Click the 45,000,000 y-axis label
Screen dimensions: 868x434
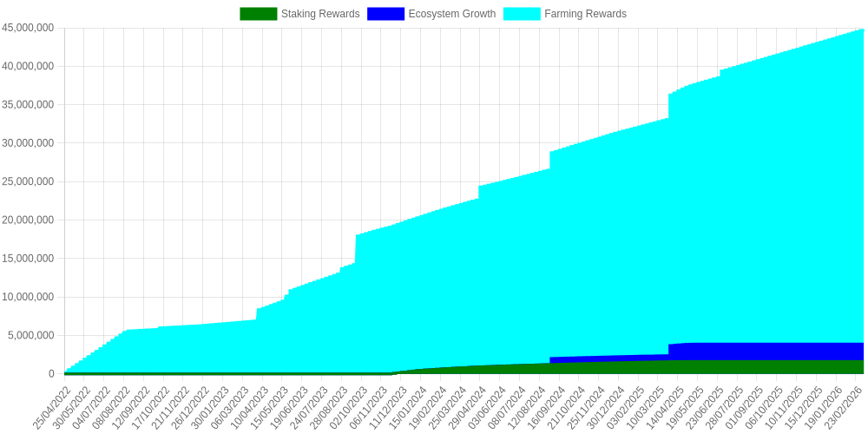28,28
